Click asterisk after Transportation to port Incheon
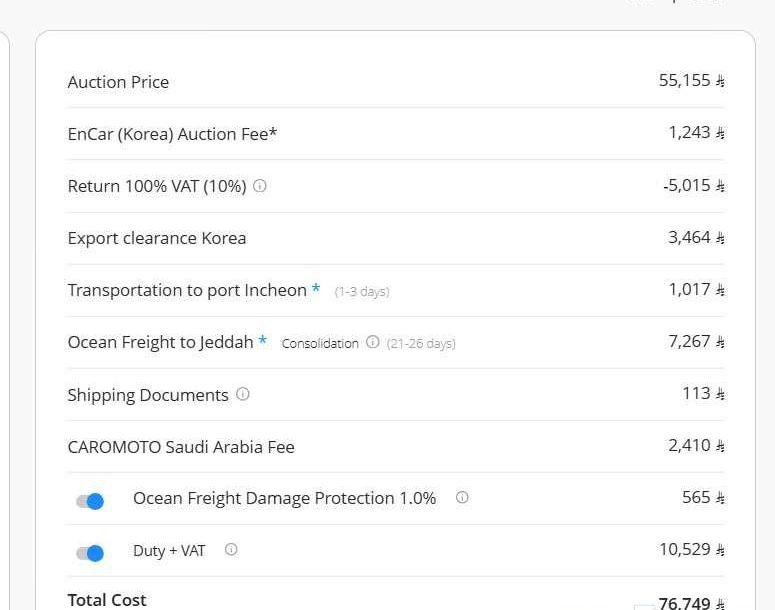The height and width of the screenshot is (610, 775). coord(316,288)
